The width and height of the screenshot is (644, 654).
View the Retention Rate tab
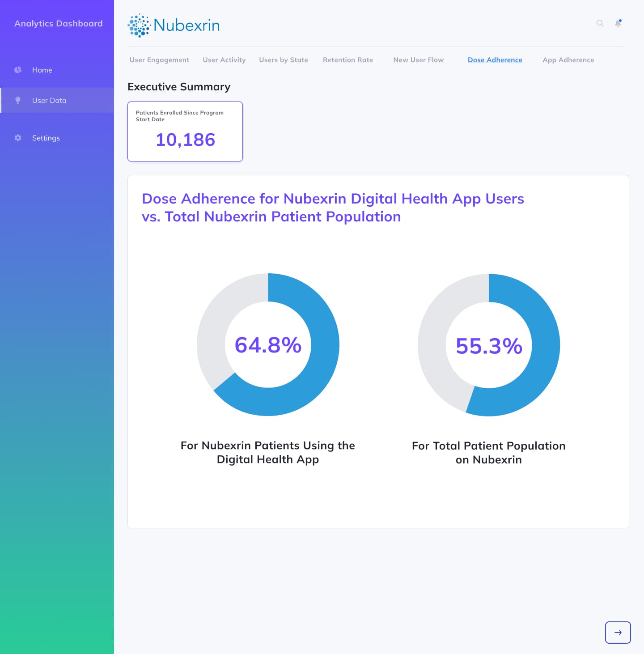[348, 60]
